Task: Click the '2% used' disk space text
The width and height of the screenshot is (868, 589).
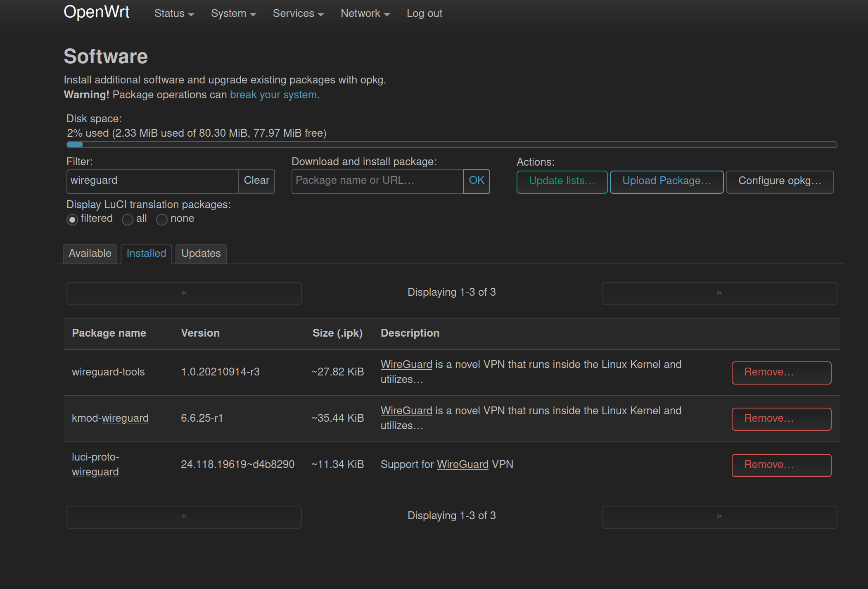Action: tap(197, 133)
